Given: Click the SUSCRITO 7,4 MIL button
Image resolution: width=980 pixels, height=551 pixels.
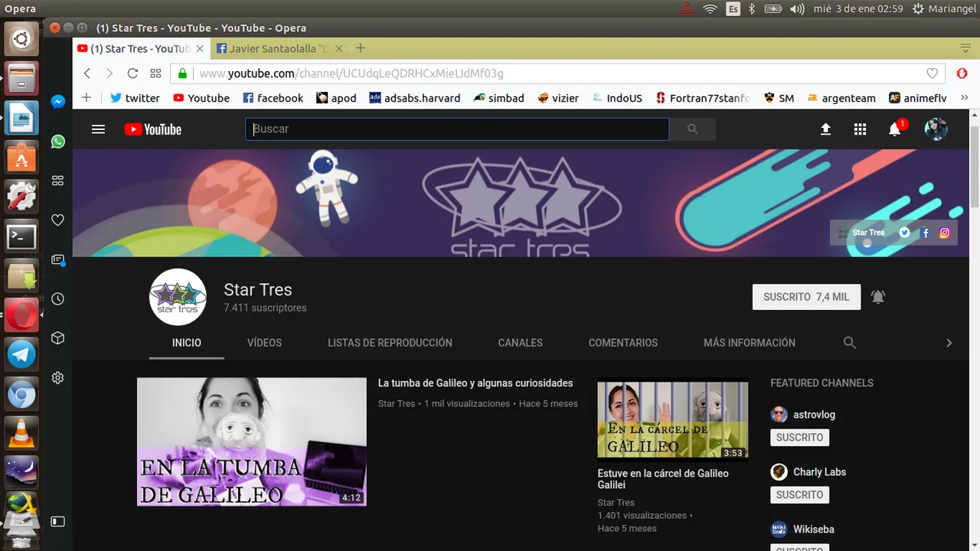Looking at the screenshot, I should point(806,297).
